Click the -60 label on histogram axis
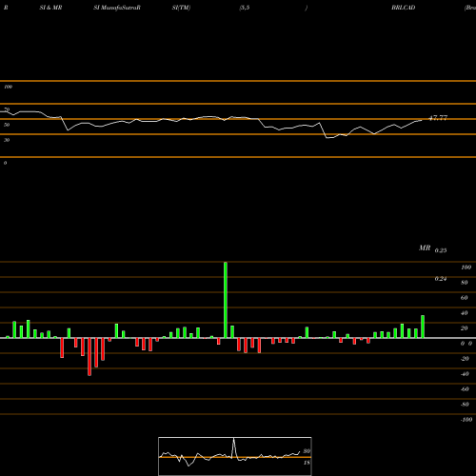 465,389
